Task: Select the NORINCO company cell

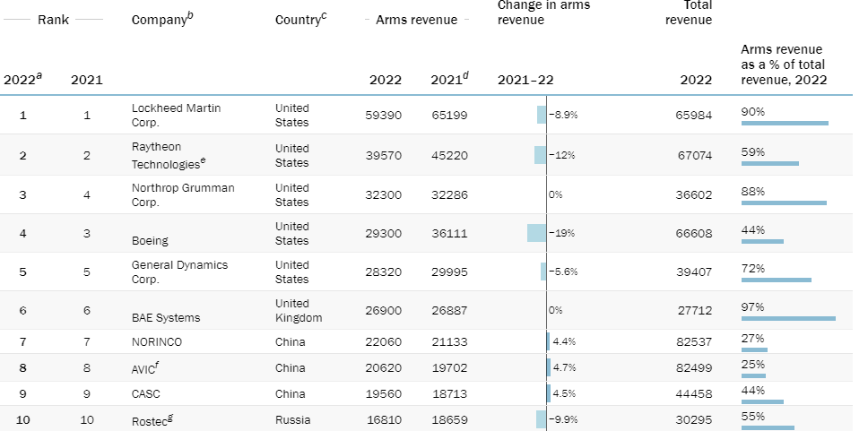Action: coord(157,342)
